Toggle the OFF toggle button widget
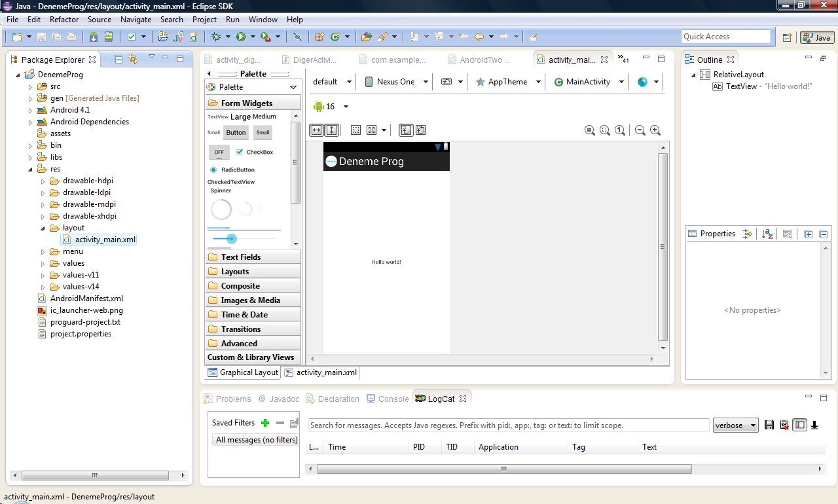This screenshot has width=838, height=504. 219,152
